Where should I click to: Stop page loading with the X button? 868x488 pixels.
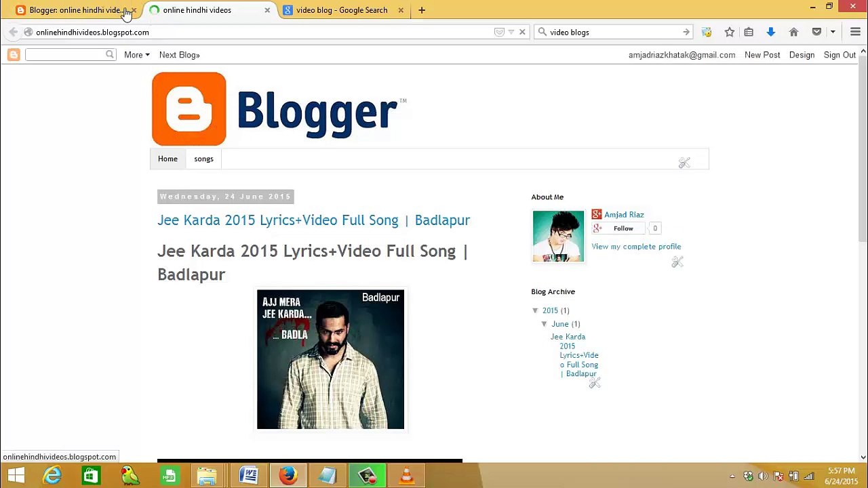click(x=522, y=32)
